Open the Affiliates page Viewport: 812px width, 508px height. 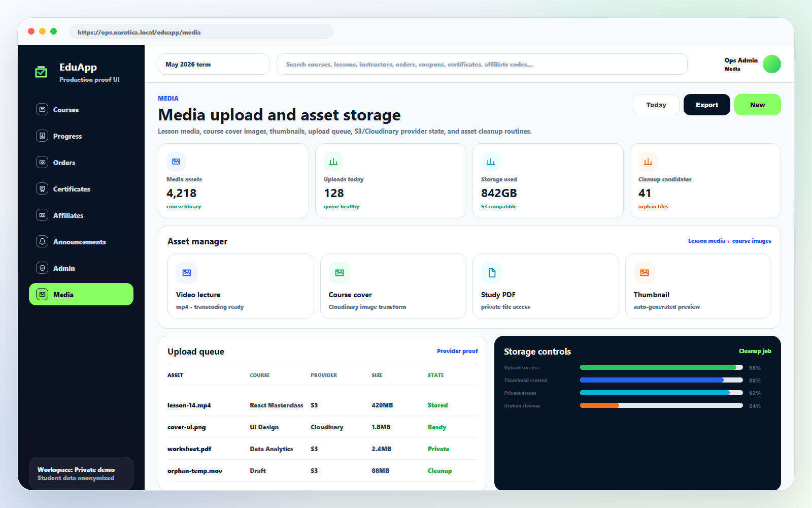click(x=81, y=215)
